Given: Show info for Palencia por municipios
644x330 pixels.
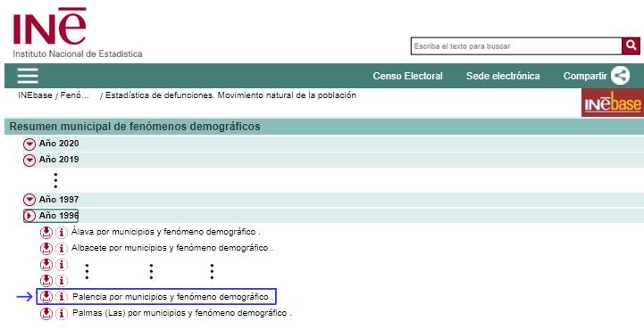Looking at the screenshot, I should click(x=62, y=296).
